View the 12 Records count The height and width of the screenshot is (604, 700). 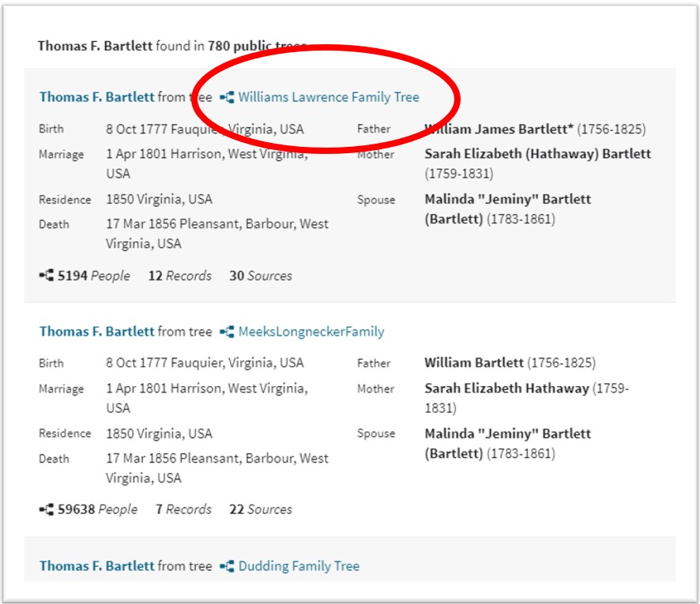[x=180, y=276]
